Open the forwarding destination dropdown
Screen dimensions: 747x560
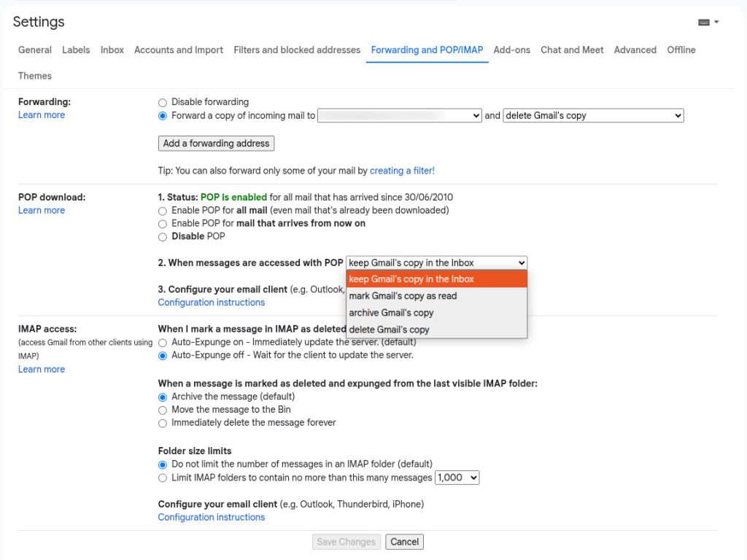pyautogui.click(x=399, y=115)
